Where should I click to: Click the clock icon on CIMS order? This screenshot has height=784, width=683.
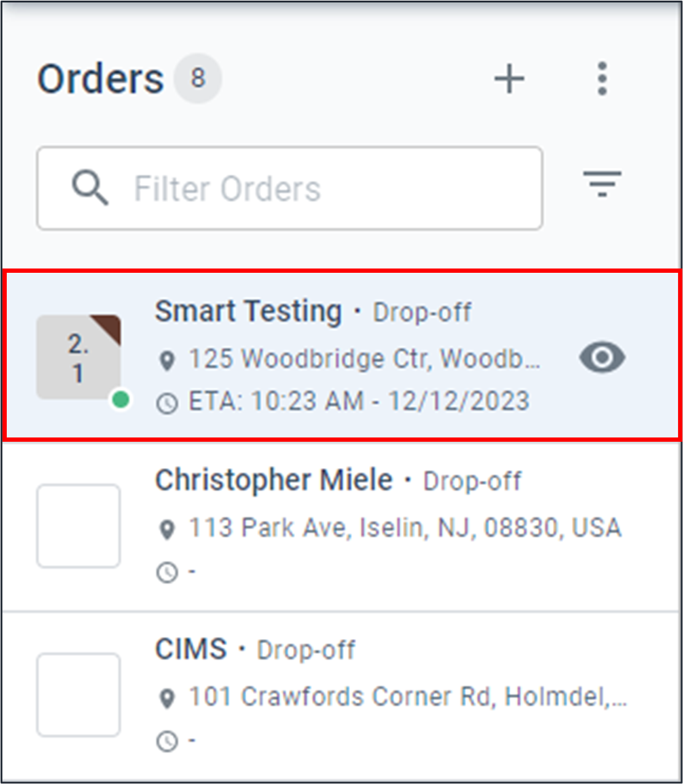[167, 740]
